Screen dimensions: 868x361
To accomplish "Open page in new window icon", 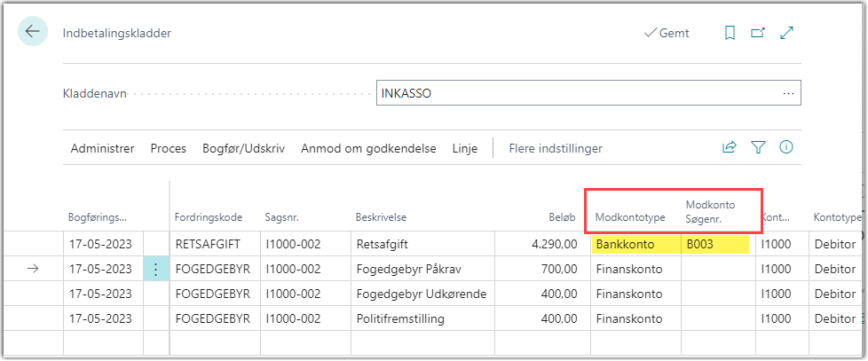I will coord(758,33).
